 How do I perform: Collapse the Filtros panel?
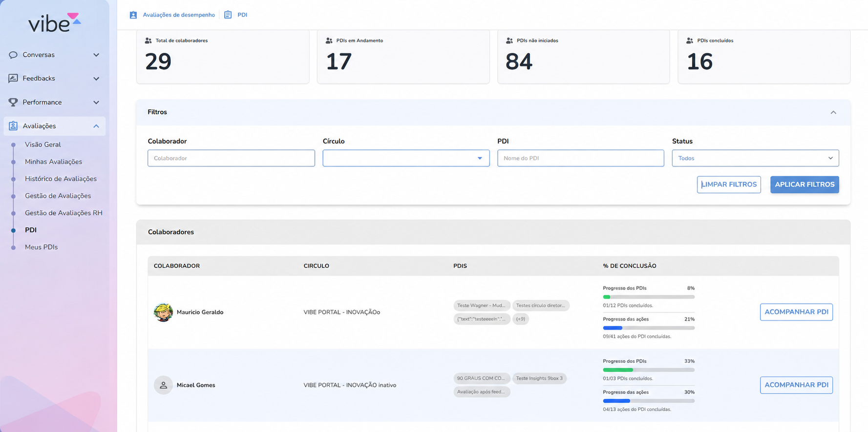pos(833,112)
